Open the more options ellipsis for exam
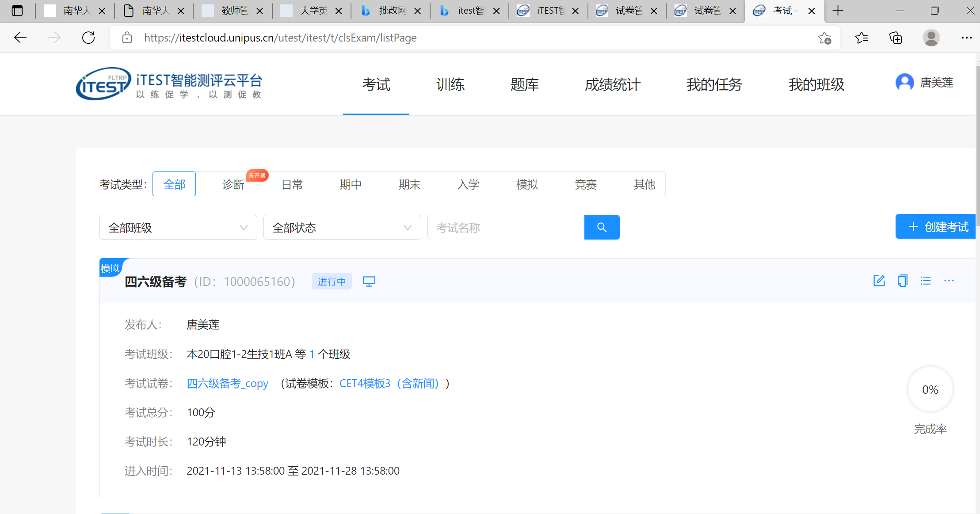The image size is (980, 514). tap(949, 281)
